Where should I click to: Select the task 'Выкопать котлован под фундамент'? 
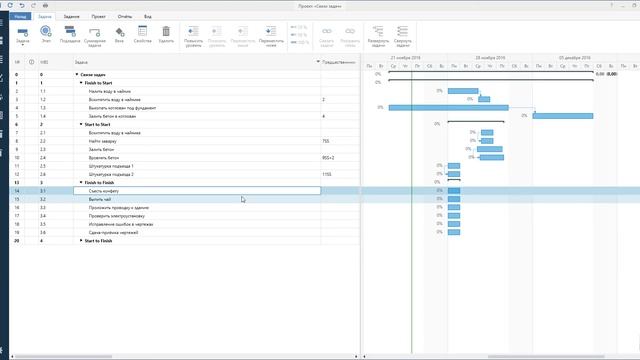click(122, 108)
